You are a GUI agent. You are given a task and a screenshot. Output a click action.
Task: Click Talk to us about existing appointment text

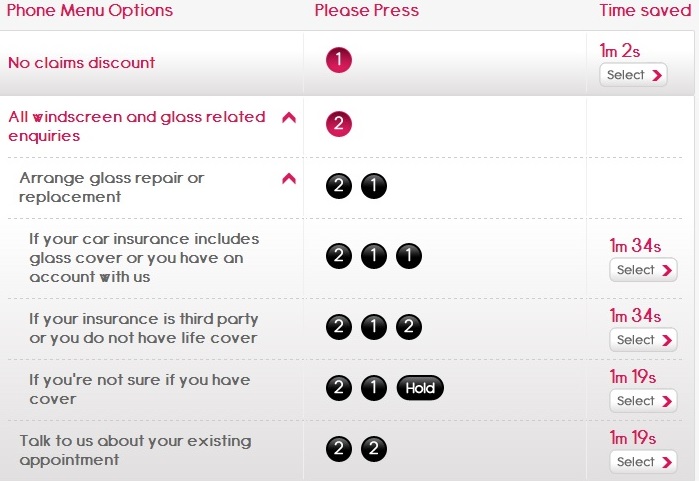point(135,450)
